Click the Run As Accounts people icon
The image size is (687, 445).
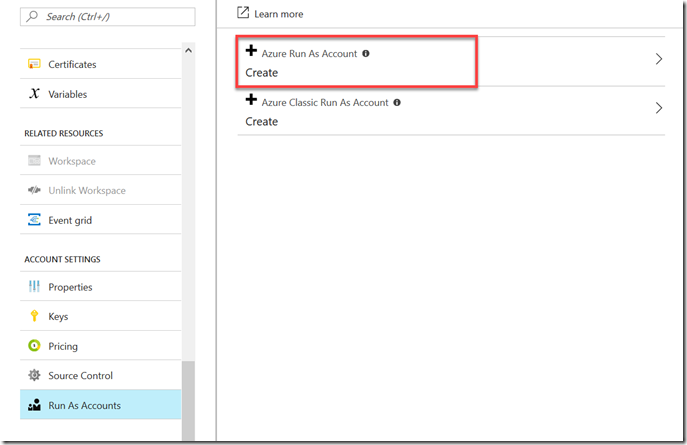(x=34, y=405)
